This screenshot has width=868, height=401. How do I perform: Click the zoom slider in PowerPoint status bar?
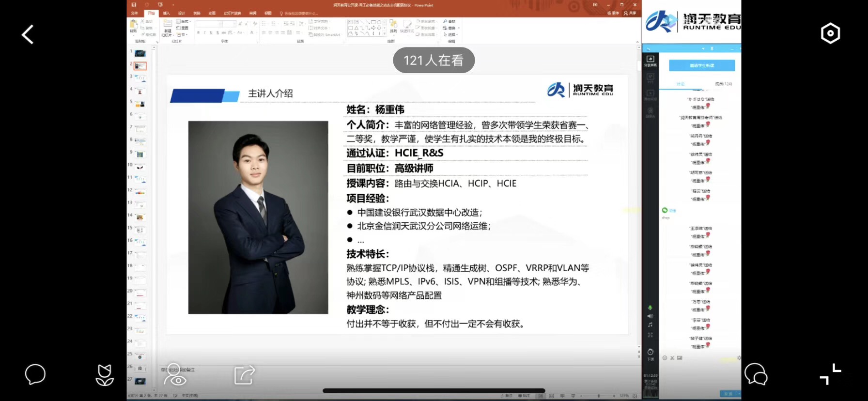click(599, 396)
